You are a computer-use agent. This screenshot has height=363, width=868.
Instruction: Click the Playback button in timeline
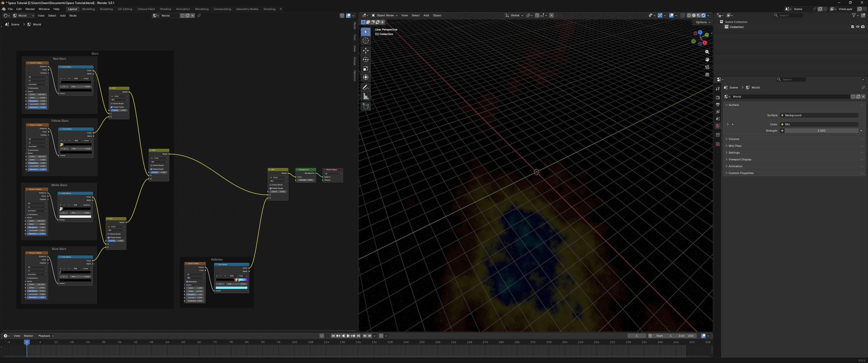coord(46,336)
